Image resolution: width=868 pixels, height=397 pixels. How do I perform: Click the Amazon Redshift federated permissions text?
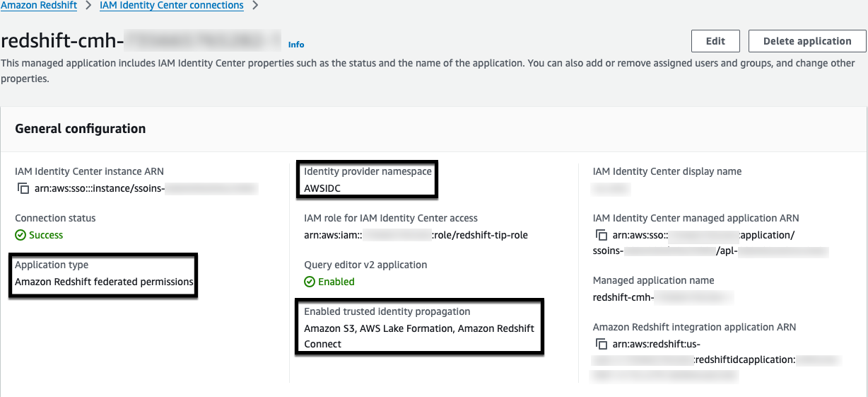coord(104,282)
